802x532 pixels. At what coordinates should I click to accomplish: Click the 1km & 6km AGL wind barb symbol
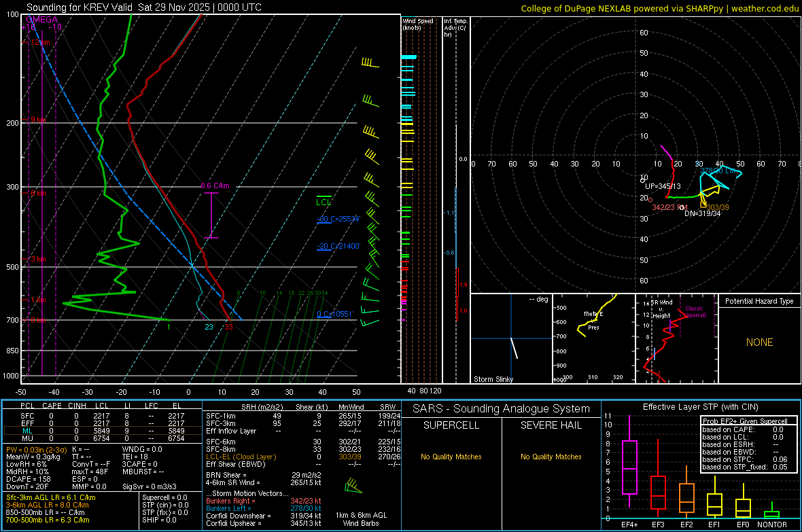pos(353,486)
